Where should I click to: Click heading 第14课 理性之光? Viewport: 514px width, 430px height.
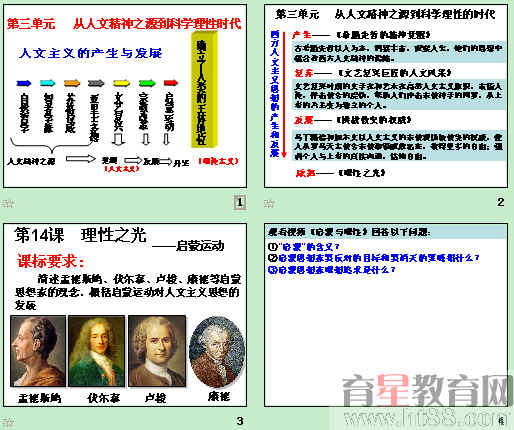[x=80, y=235]
